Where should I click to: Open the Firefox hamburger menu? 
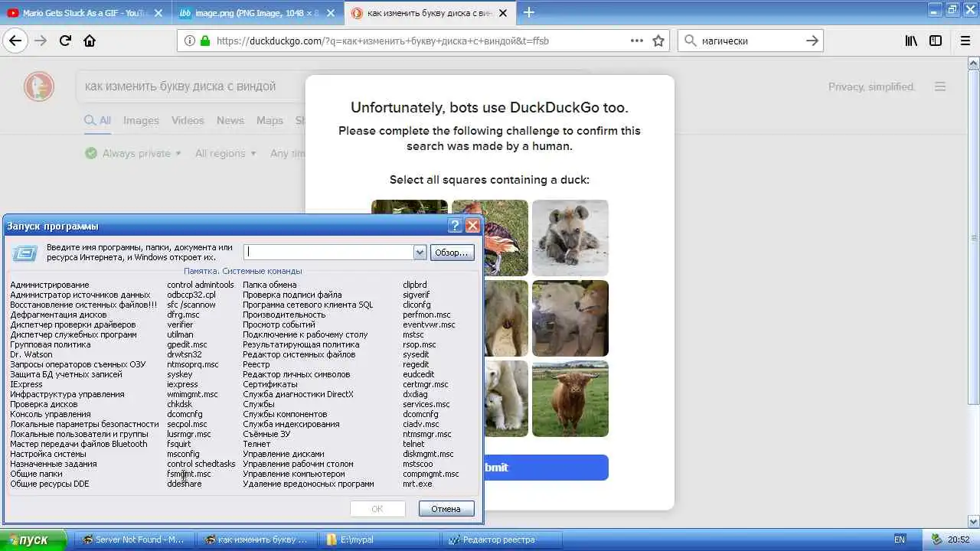coord(965,41)
